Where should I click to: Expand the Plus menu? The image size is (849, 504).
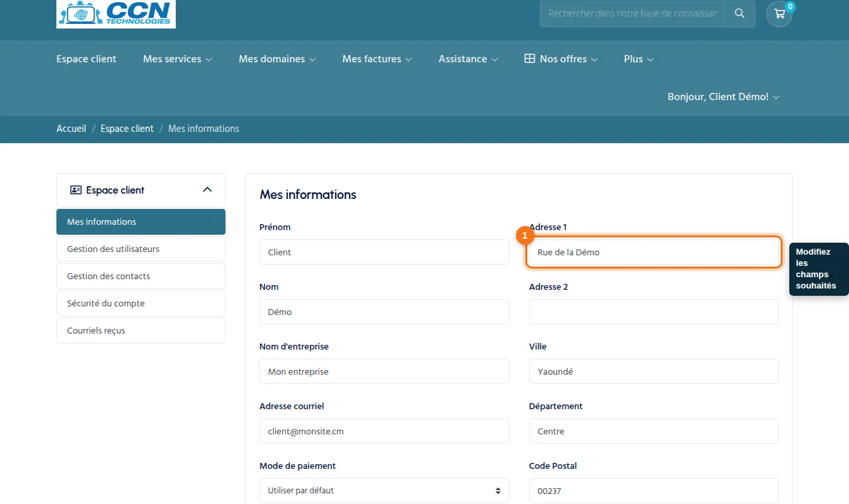tap(639, 59)
